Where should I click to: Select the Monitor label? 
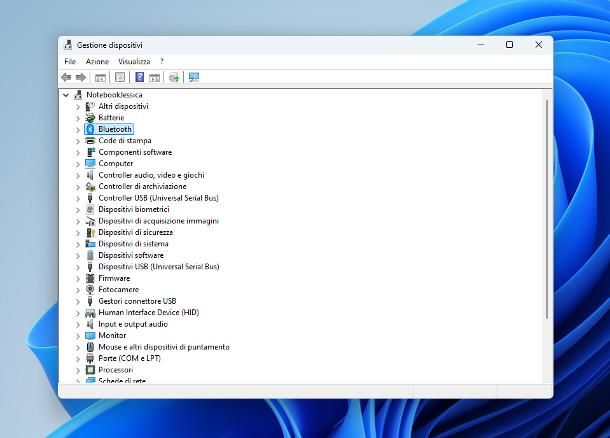(x=112, y=335)
